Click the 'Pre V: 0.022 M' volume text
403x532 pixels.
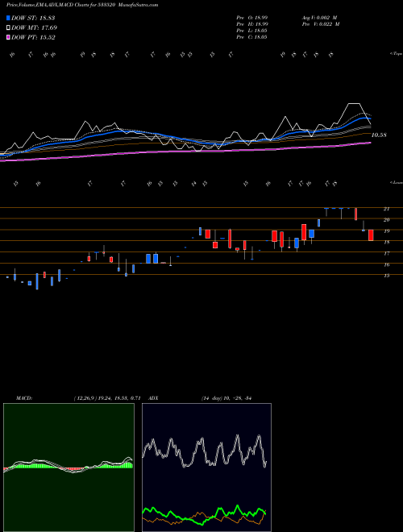tap(320, 24)
